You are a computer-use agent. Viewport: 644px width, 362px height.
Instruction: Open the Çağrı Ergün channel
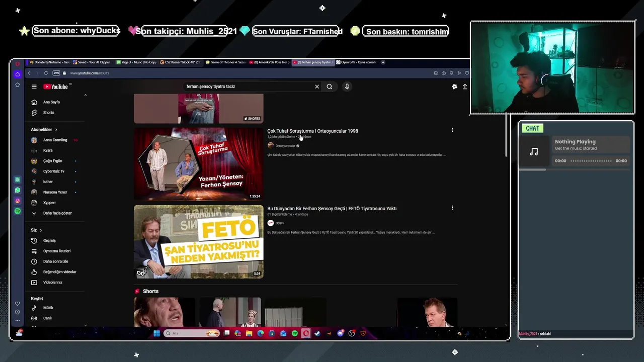pyautogui.click(x=52, y=161)
